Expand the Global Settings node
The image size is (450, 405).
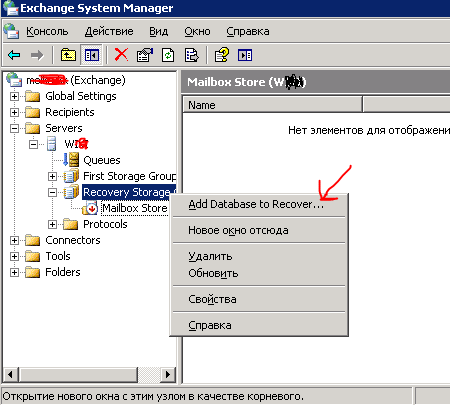click(x=14, y=96)
